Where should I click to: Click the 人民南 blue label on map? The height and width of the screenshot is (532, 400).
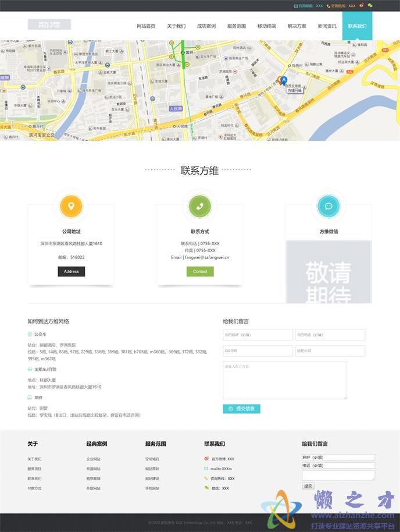tap(176, 109)
